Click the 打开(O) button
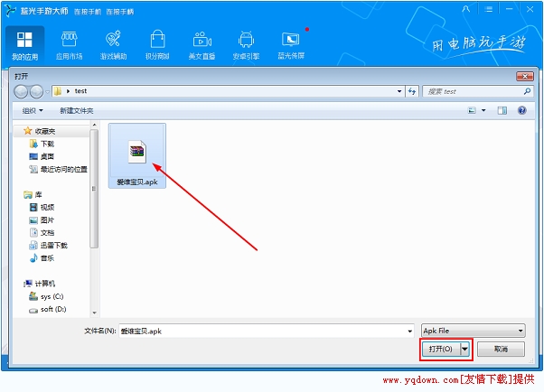This screenshot has width=544, height=392. (x=441, y=349)
